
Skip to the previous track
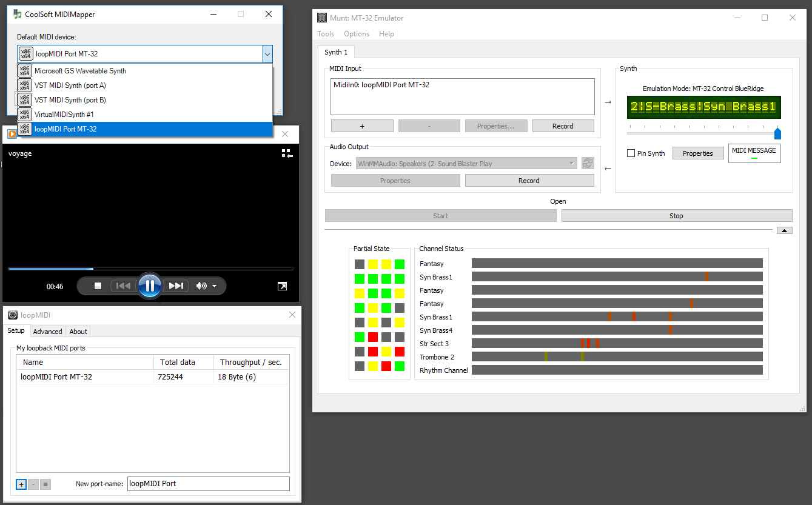coord(123,286)
